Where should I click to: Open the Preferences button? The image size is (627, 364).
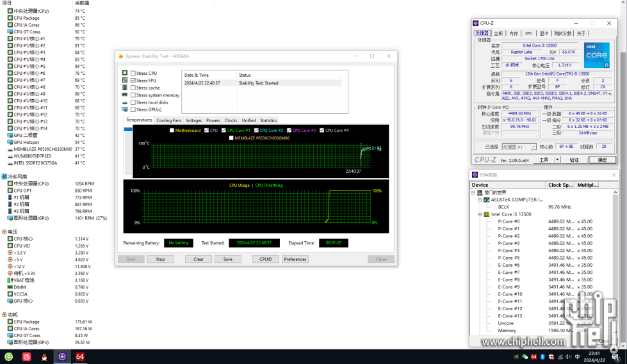(295, 259)
